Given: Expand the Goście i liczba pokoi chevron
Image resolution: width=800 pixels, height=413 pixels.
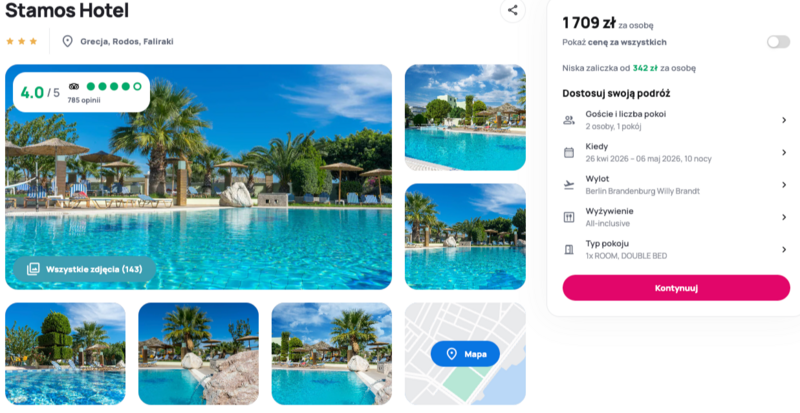Looking at the screenshot, I should click(784, 120).
